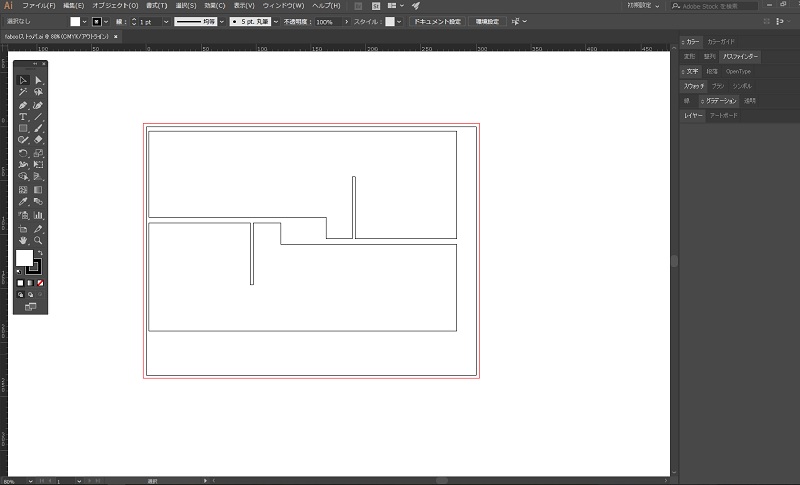800x485 pixels.
Task: Click the ドキュメント設定 button
Action: (438, 21)
